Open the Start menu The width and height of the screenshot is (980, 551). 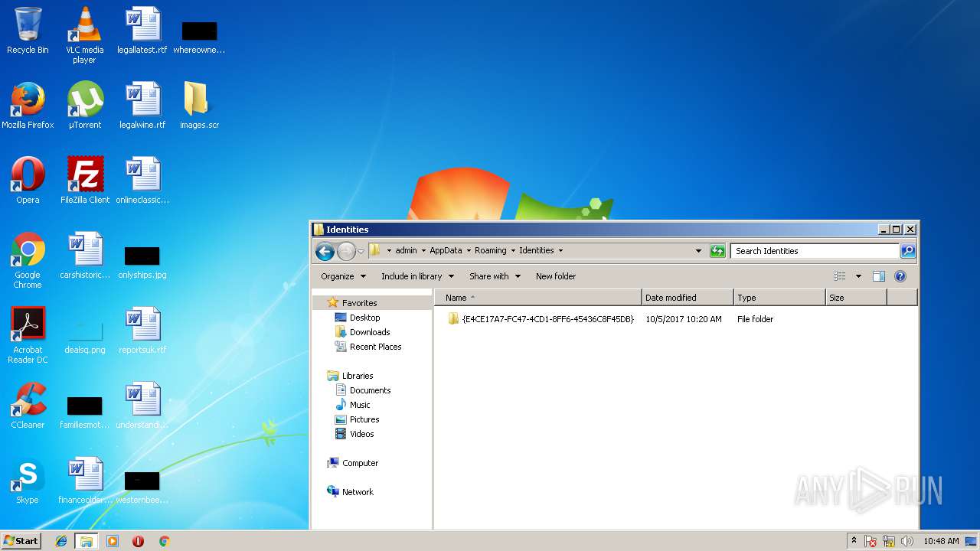pyautogui.click(x=21, y=540)
